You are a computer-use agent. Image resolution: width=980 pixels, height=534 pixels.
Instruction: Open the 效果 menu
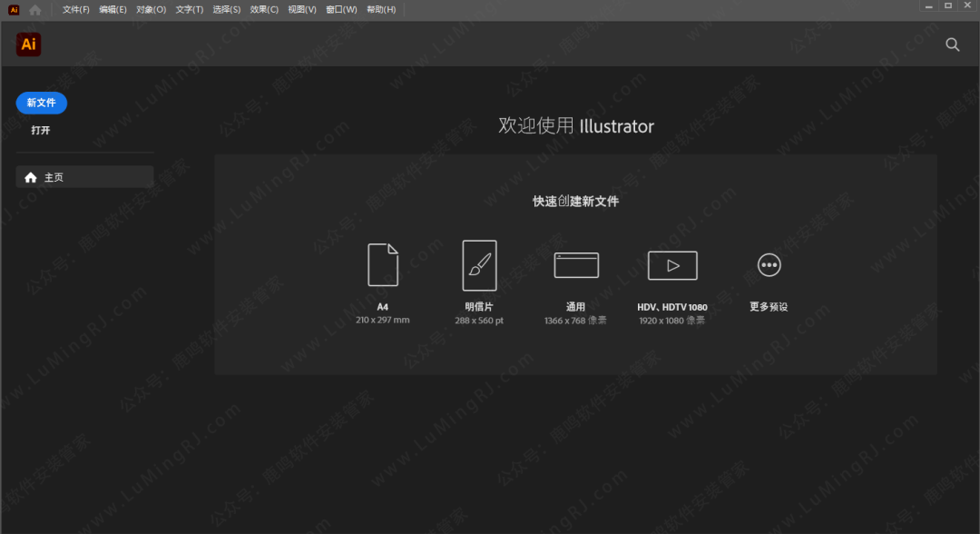pyautogui.click(x=263, y=9)
